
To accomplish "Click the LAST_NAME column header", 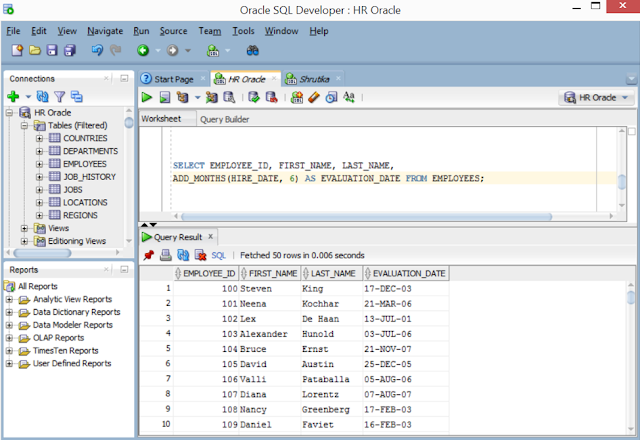I will (x=332, y=273).
